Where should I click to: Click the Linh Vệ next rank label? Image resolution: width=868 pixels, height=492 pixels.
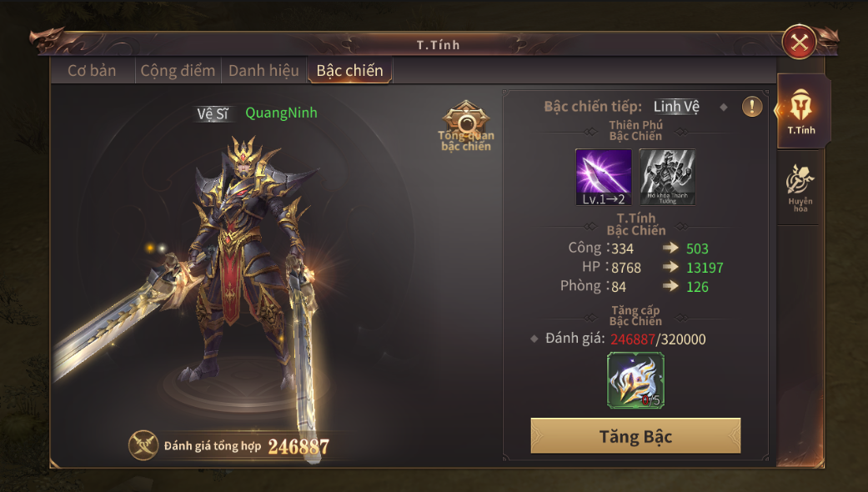(x=676, y=106)
